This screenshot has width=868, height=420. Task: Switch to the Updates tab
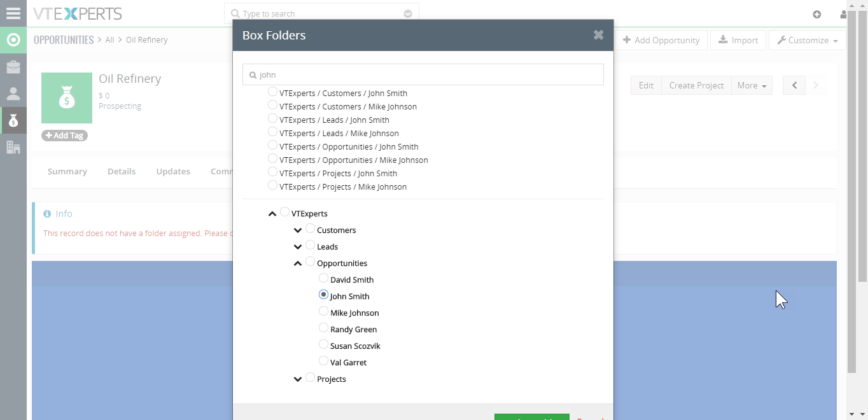click(173, 171)
